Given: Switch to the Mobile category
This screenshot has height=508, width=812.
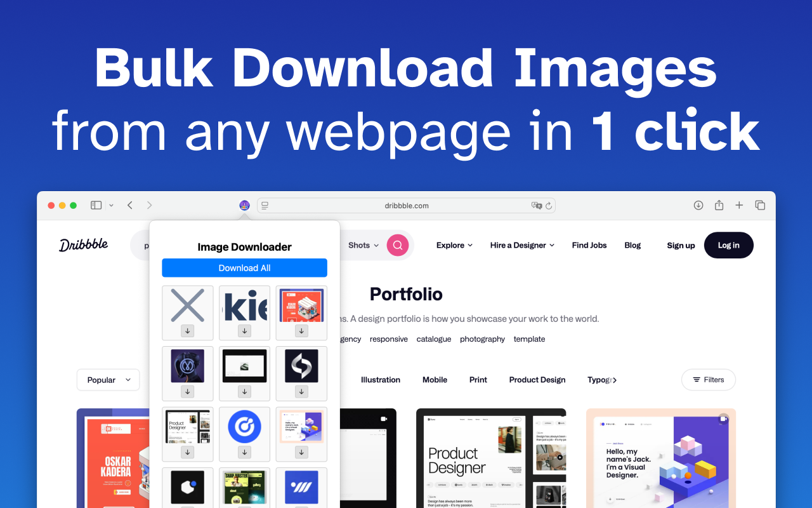Looking at the screenshot, I should [435, 380].
